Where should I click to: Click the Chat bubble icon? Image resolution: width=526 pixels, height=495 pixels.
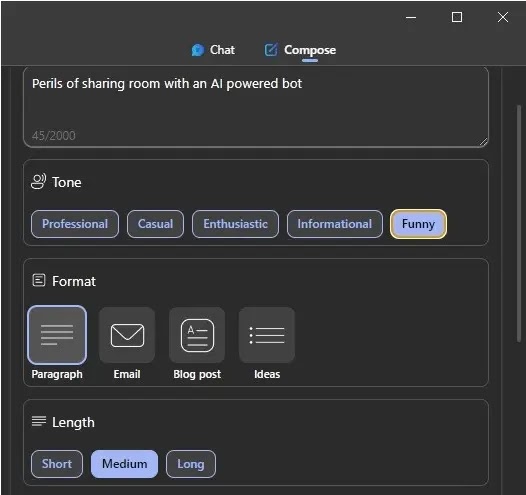click(x=198, y=50)
